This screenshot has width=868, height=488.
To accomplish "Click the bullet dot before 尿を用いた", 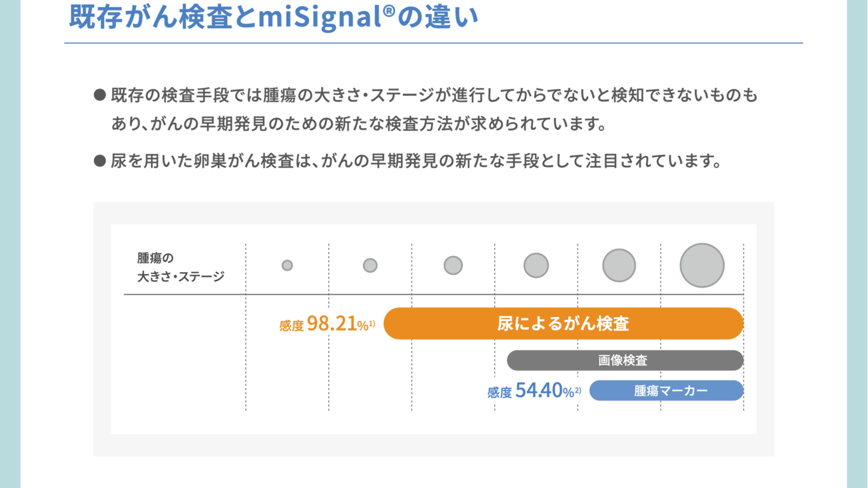I will 99,161.
